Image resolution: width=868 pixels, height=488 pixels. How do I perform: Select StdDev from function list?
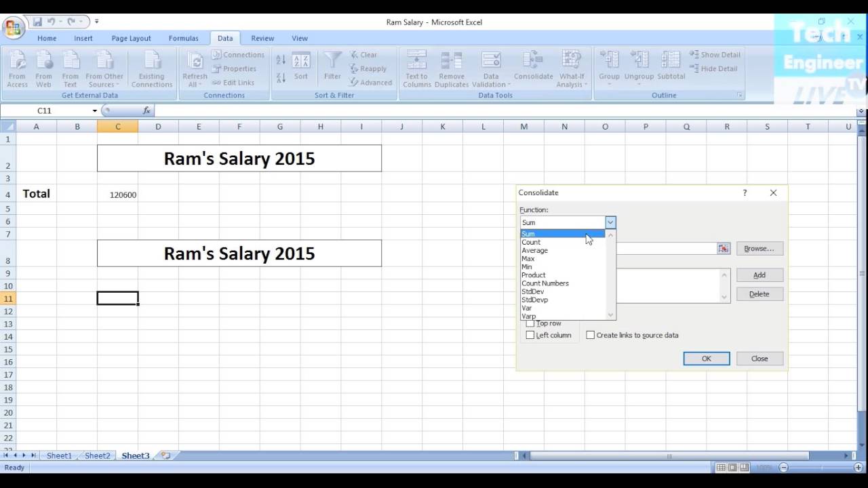[x=563, y=291]
